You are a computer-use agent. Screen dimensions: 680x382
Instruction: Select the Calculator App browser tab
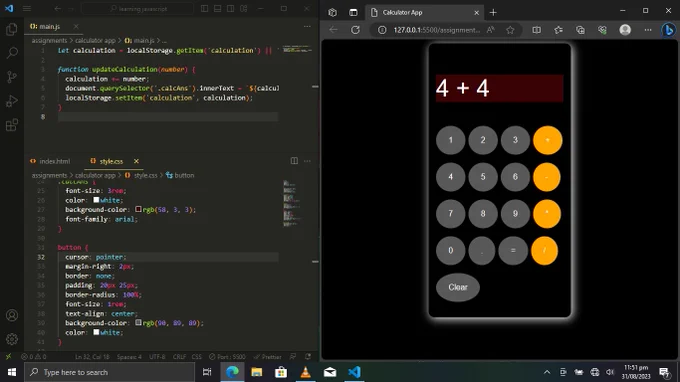(x=424, y=13)
